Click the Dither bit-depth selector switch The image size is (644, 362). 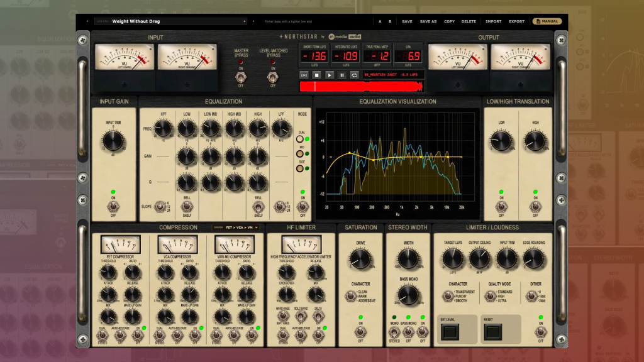click(x=531, y=296)
